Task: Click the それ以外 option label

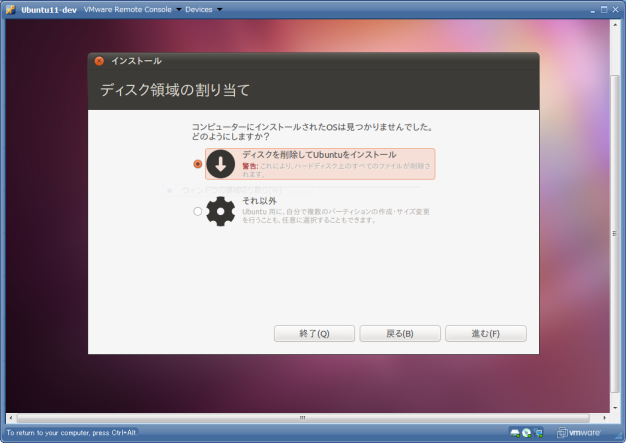Action: click(260, 201)
